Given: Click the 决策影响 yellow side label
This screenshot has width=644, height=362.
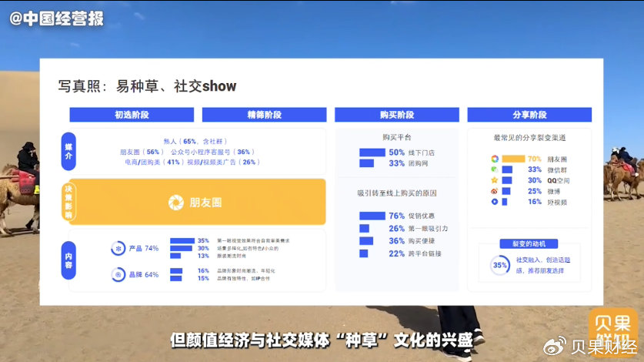Looking at the screenshot, I should click(68, 202).
